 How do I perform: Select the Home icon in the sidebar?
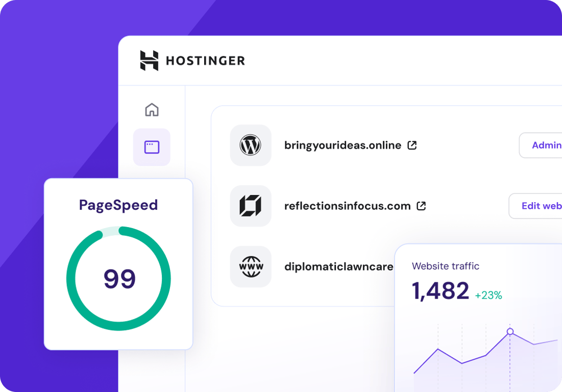[x=152, y=110]
